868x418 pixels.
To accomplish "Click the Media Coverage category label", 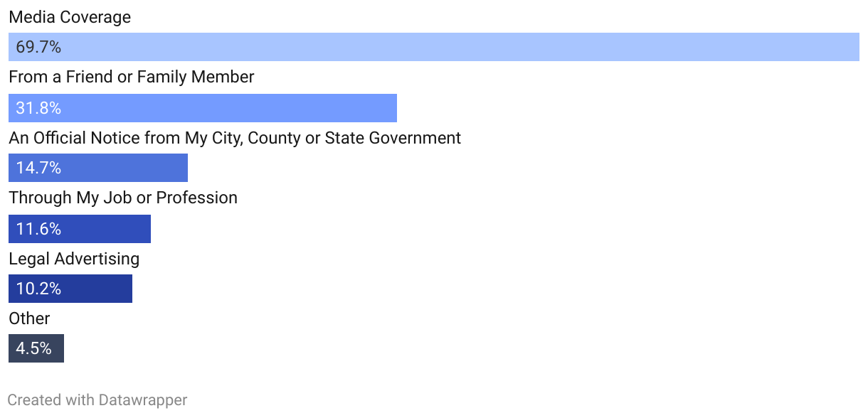I will 70,17.
